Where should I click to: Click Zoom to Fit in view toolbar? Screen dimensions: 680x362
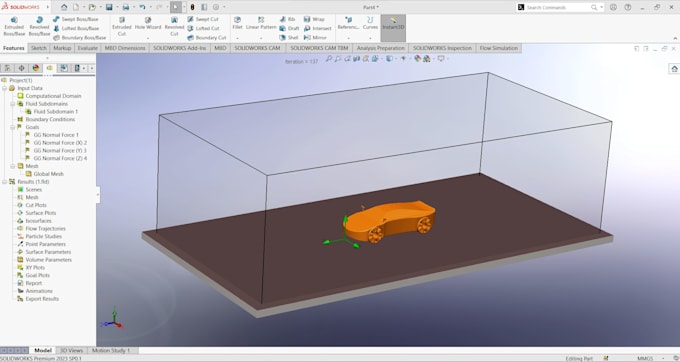click(329, 59)
